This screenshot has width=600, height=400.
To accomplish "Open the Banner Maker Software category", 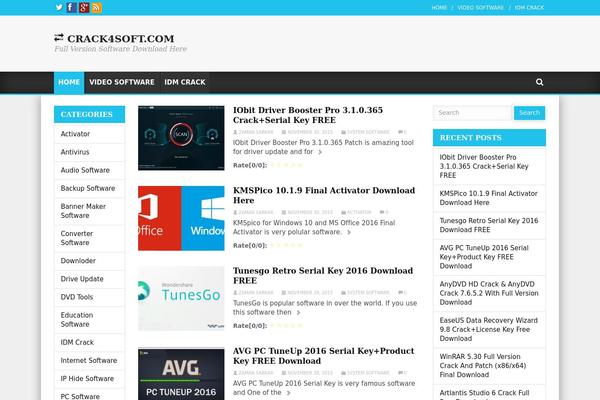I will 83,211.
